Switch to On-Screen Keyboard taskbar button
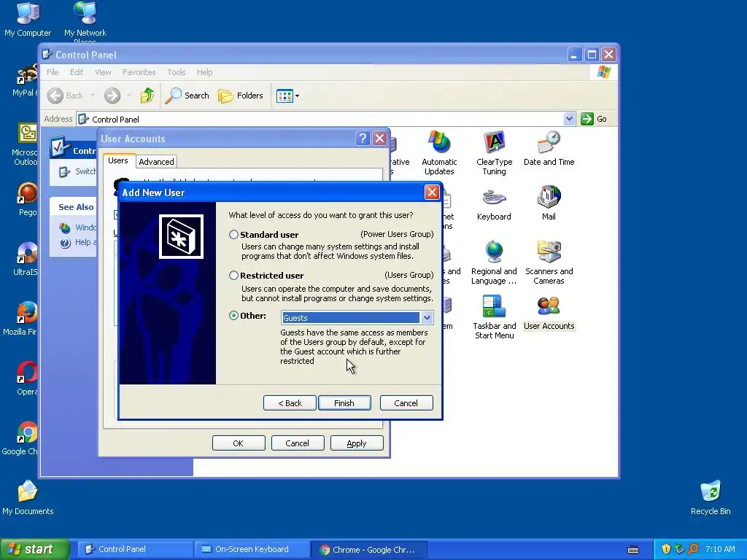This screenshot has height=560, width=747. pyautogui.click(x=251, y=550)
